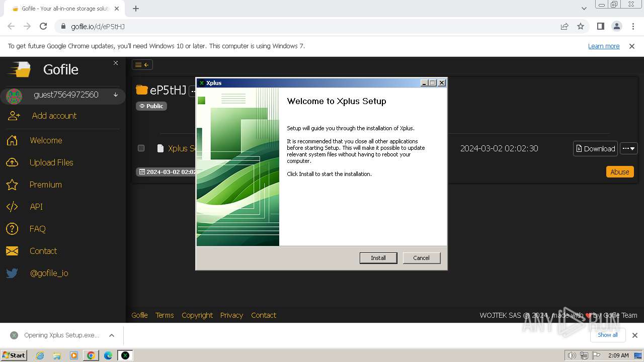Click the 2024-03-02 date badge
This screenshot has height=362, width=644.
pyautogui.click(x=167, y=172)
